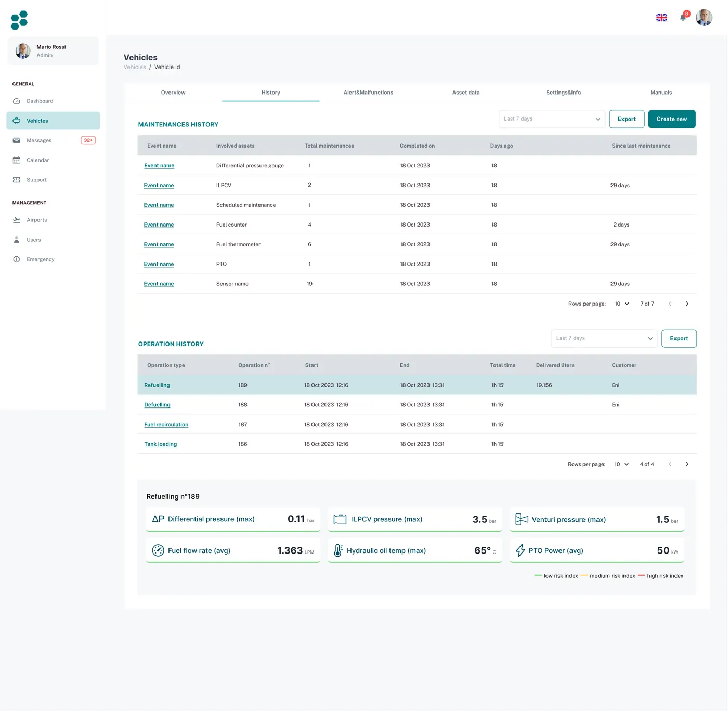Open the Mario Rossi profile card

point(53,51)
